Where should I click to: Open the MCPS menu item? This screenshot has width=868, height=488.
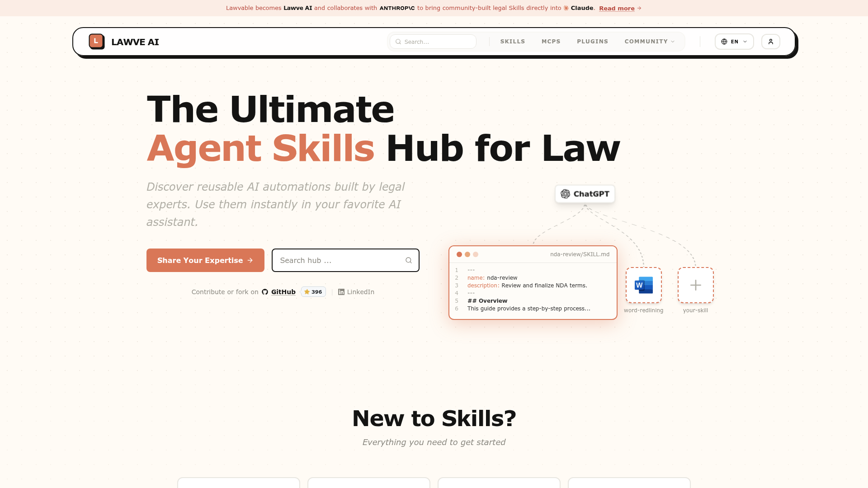(551, 42)
